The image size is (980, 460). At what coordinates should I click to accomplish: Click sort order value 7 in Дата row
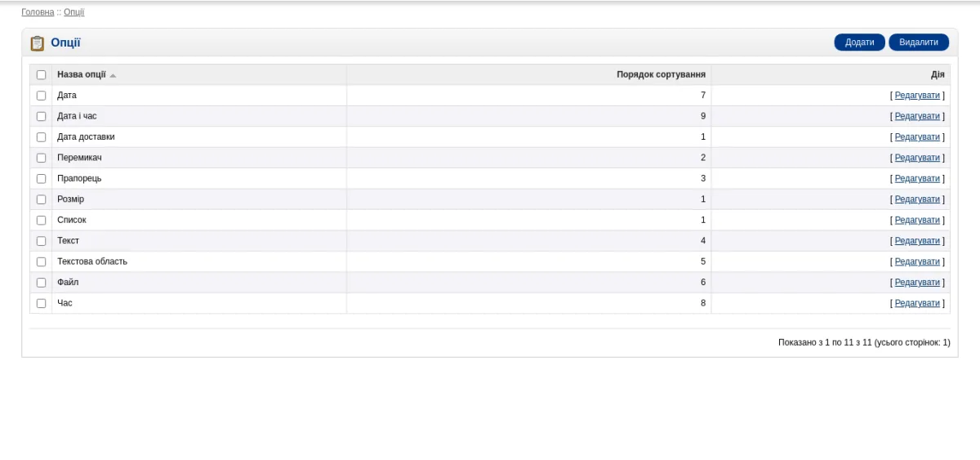click(x=703, y=96)
